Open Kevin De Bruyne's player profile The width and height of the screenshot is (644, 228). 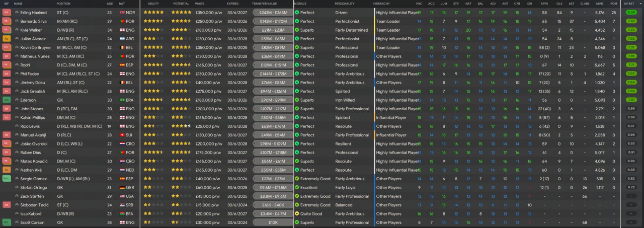[36, 47]
